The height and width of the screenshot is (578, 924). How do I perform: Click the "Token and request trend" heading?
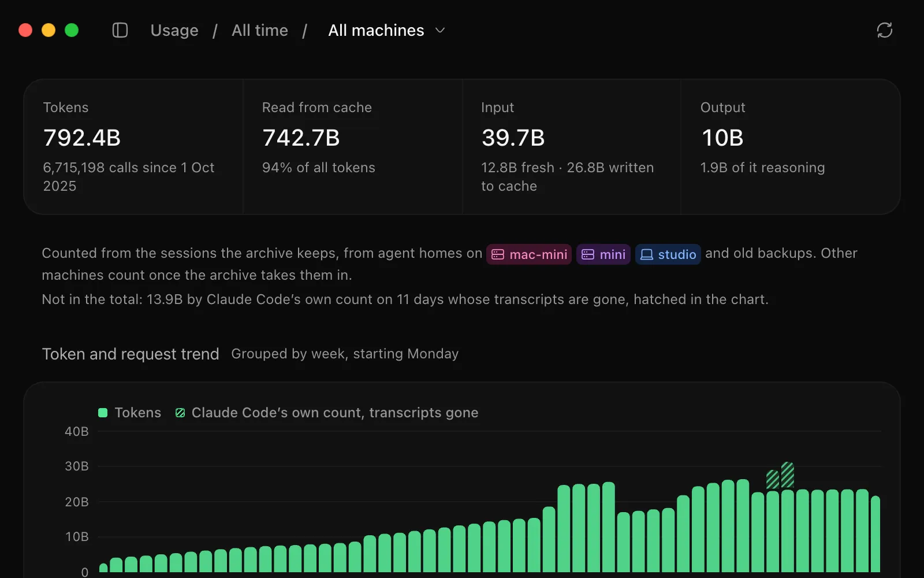pyautogui.click(x=131, y=354)
